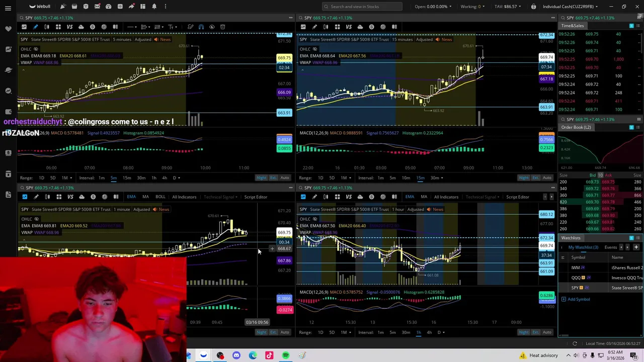Select drawing pencil tool in 5-minute chart
The width and height of the screenshot is (644, 362).
pos(35,27)
